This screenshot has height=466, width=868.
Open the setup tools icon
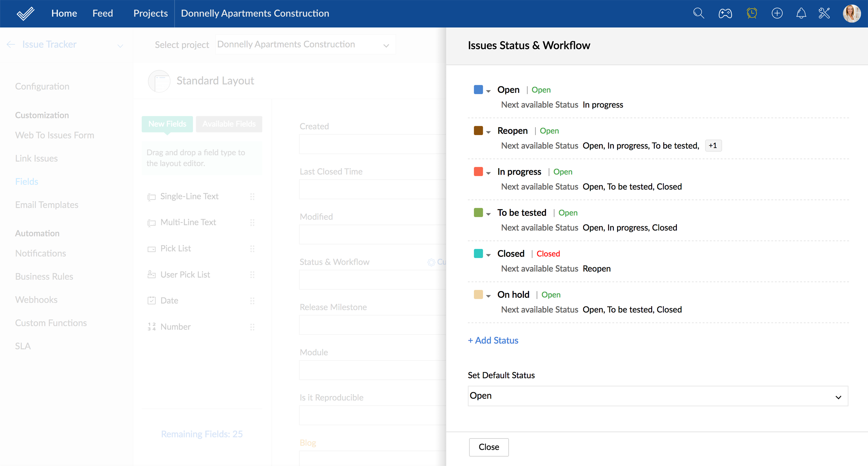coord(824,13)
